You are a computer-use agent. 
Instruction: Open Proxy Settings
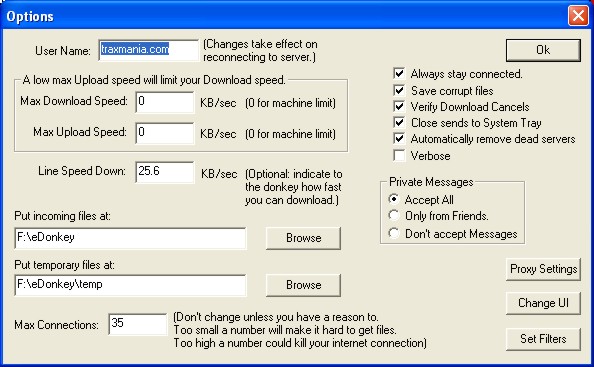click(543, 269)
